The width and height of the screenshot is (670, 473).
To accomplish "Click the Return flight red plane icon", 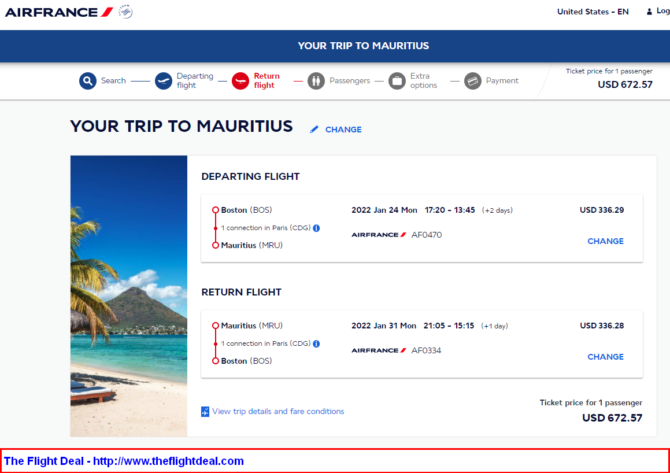I will pyautogui.click(x=240, y=81).
